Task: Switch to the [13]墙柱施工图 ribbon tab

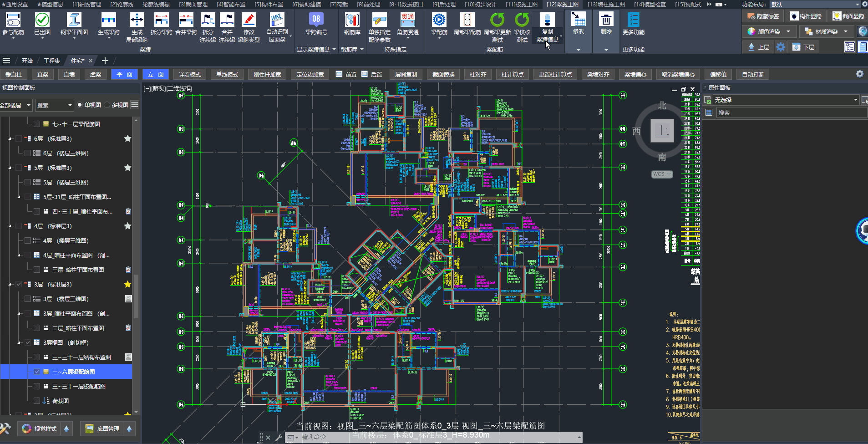Action: (x=606, y=4)
